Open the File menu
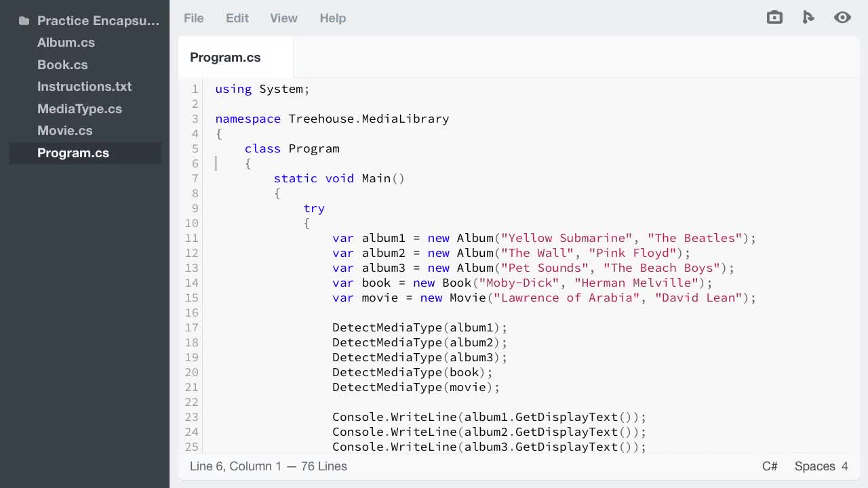 click(x=193, y=18)
